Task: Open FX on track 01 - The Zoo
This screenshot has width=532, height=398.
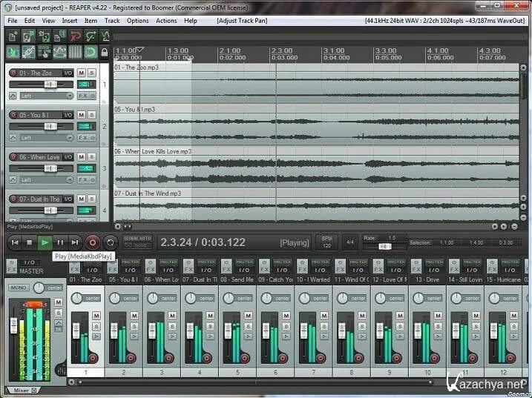Action: click(x=83, y=96)
